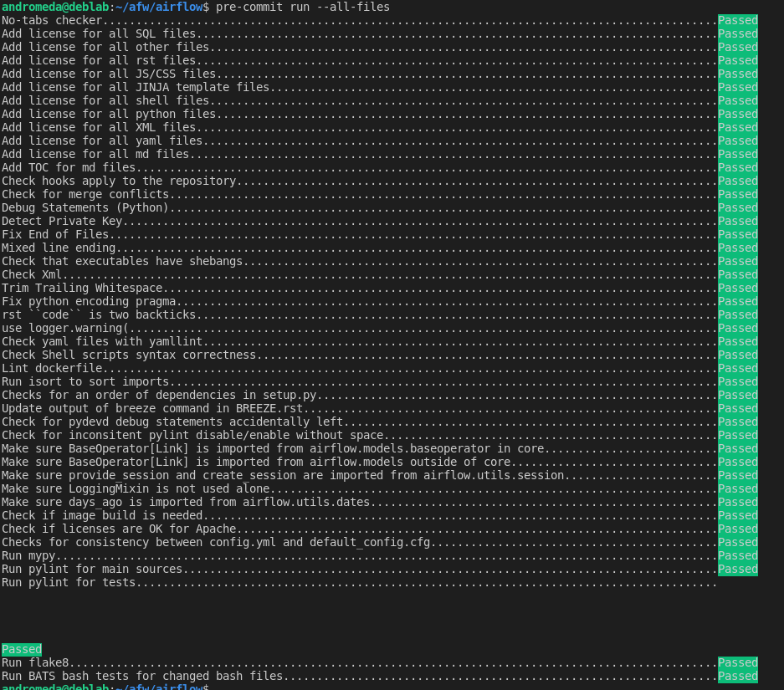784x690 pixels.
Task: Select the 'No-tabs checker' line
Action: tap(380, 20)
